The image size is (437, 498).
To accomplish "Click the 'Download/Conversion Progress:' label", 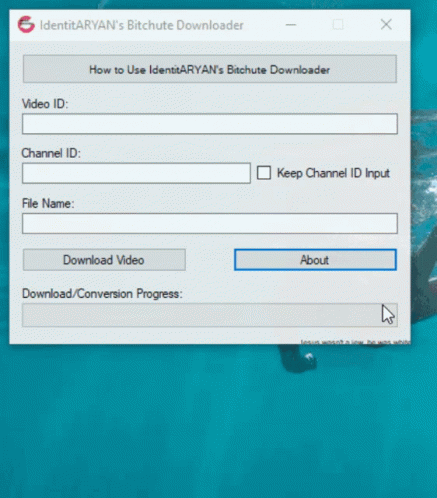I will click(102, 294).
